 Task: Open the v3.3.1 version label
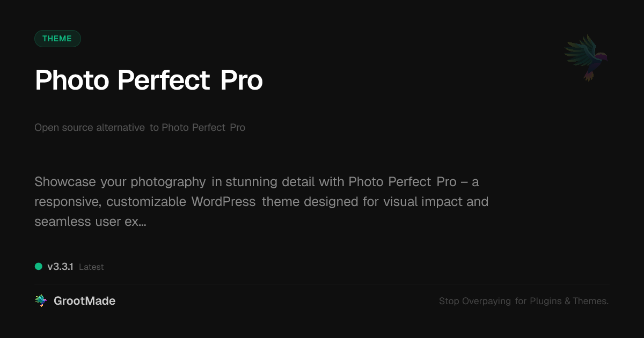tap(60, 267)
